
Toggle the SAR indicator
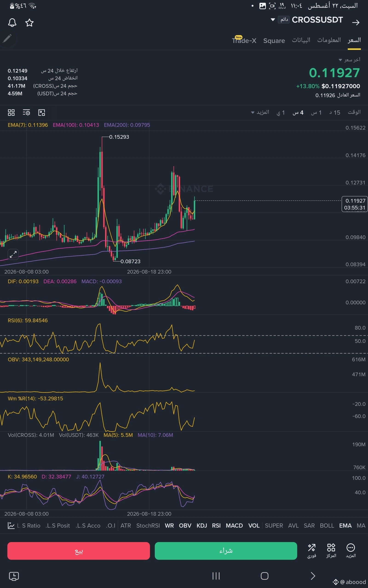(x=309, y=526)
